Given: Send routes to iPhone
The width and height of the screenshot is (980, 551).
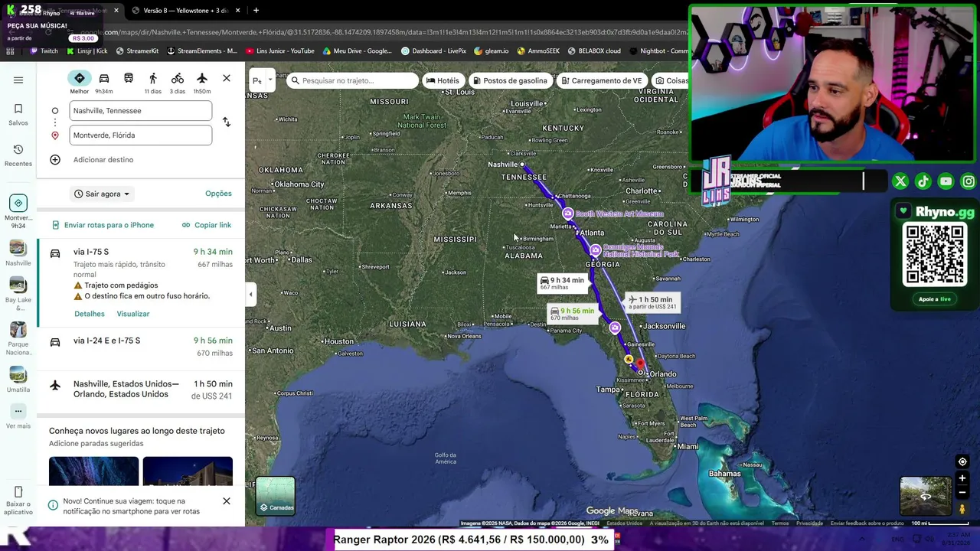Looking at the screenshot, I should click(x=103, y=225).
